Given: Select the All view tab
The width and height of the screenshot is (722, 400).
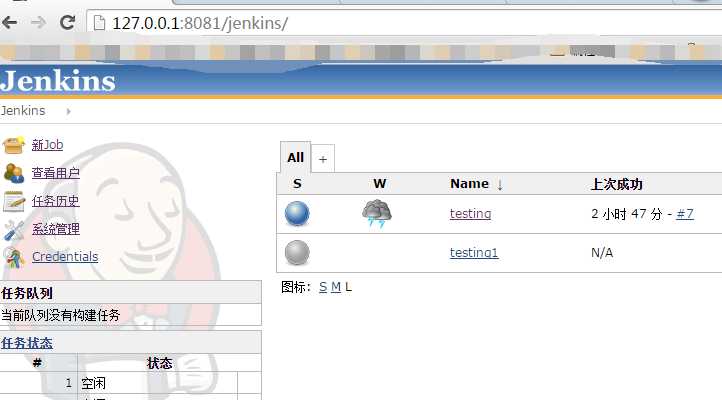Looking at the screenshot, I should coord(295,157).
